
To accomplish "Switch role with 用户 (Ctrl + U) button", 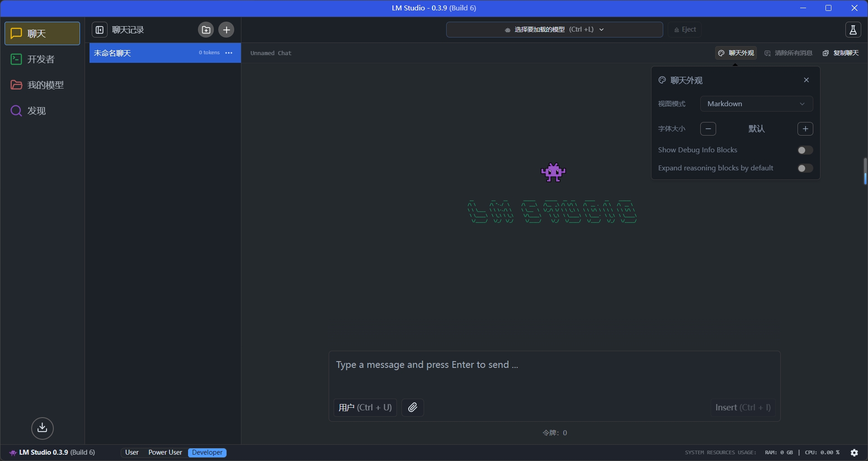I will [x=365, y=407].
